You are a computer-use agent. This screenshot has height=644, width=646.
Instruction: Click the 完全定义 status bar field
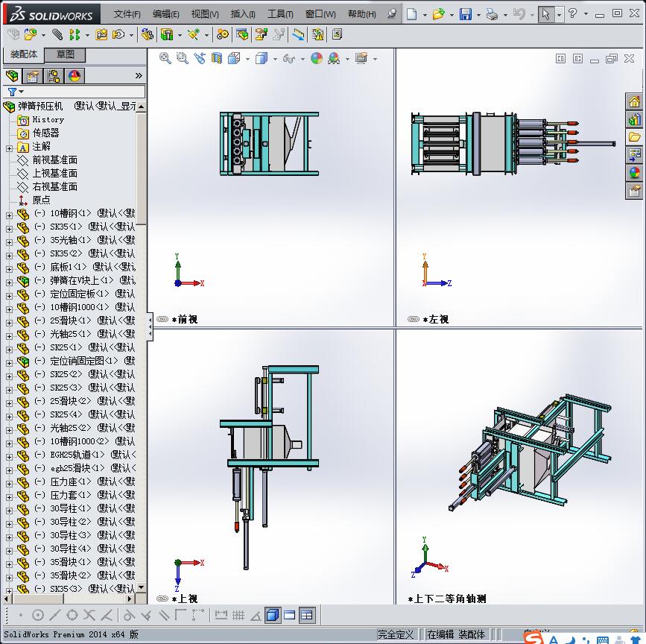[x=396, y=634]
